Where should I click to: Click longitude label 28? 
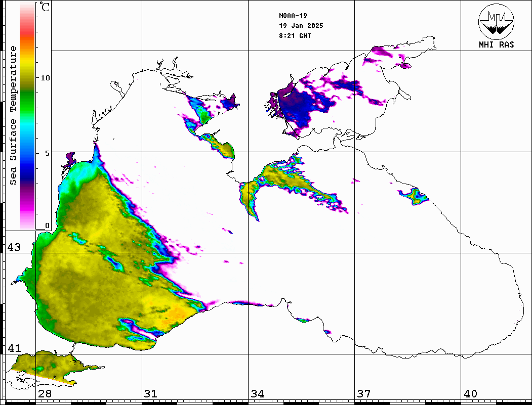point(45,394)
